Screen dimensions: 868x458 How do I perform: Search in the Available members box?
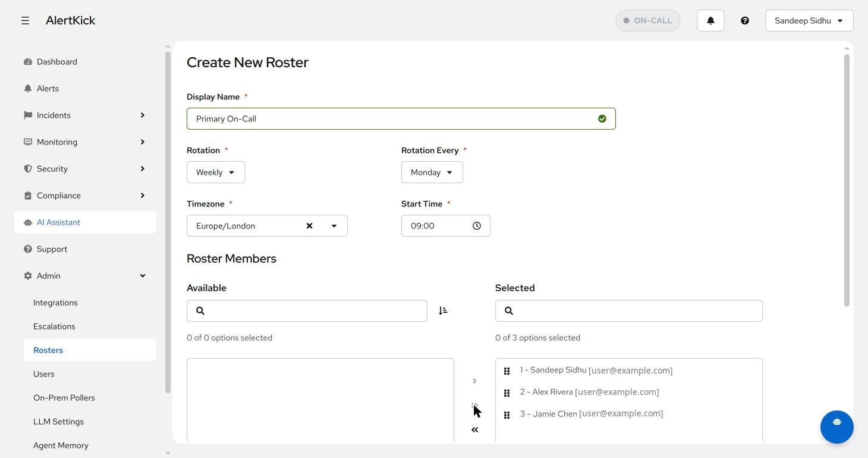click(x=307, y=311)
